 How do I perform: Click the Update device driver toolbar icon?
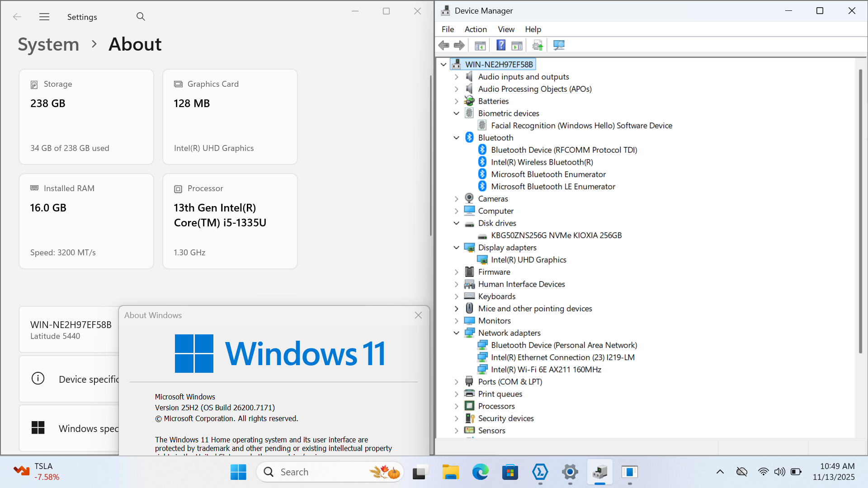[x=538, y=45]
